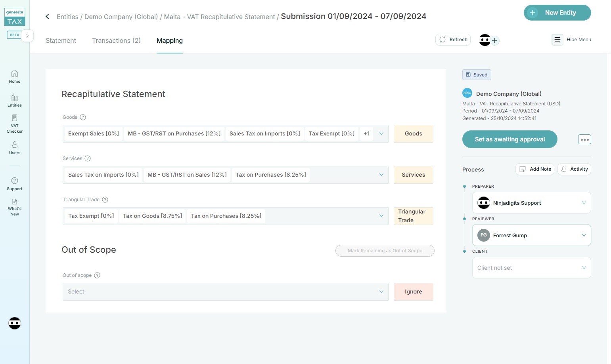Click the Ignore label box
611x364 pixels.
[413, 292]
